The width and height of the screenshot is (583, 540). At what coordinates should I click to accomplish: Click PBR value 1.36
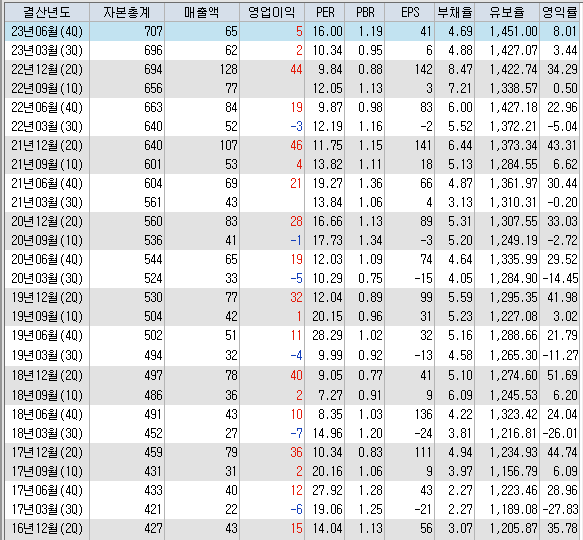[370, 183]
